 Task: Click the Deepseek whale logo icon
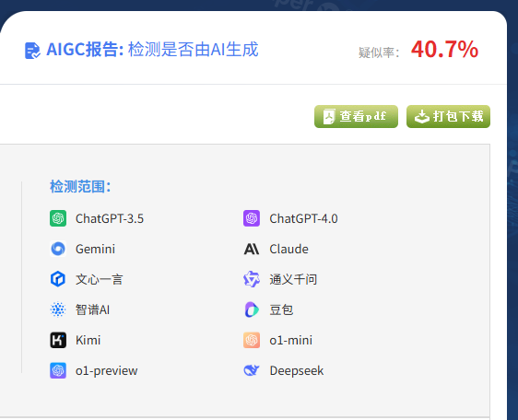pos(252,370)
